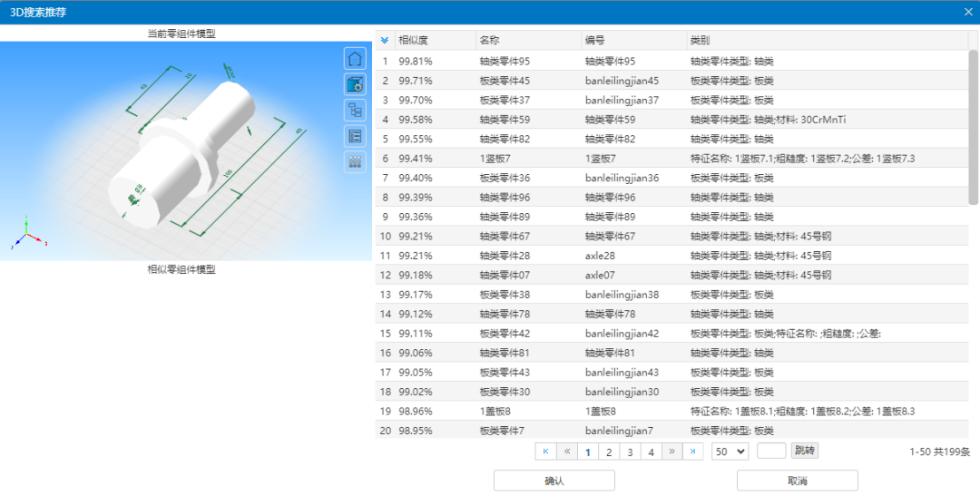Select the 99.81% similarity cell

click(435, 61)
